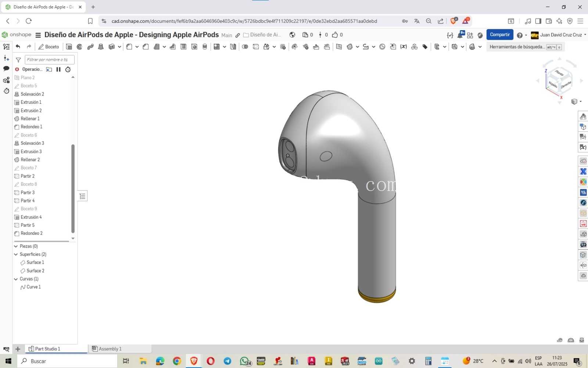588x368 pixels.
Task: Open Juan David Cruz Cruz account menu
Action: point(559,35)
